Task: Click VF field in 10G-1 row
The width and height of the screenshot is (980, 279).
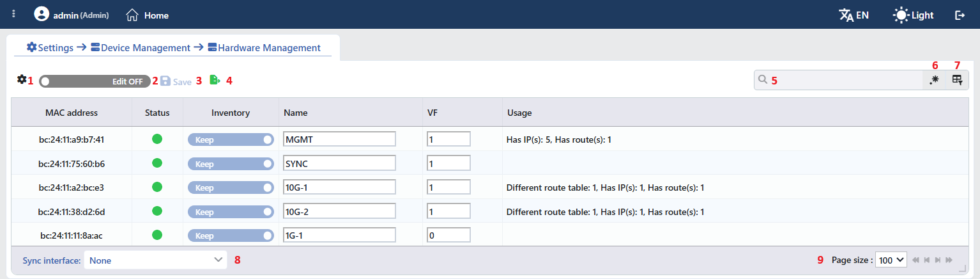Action: [x=448, y=187]
